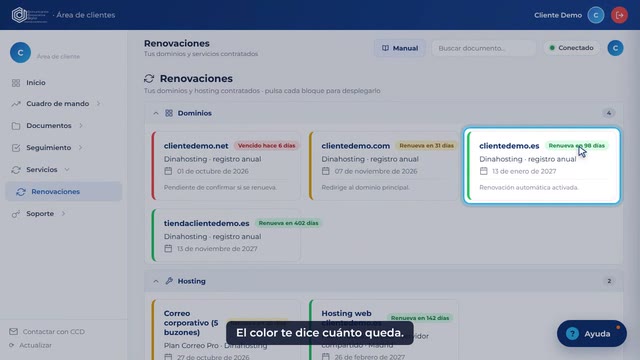
Task: Click Actualizar link in sidebar
Action: pos(36,345)
